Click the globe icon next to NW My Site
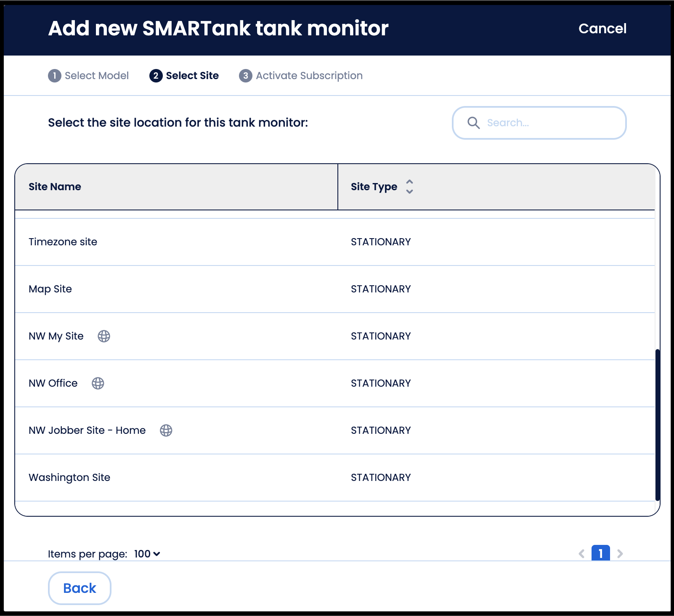The width and height of the screenshot is (674, 616). point(104,336)
